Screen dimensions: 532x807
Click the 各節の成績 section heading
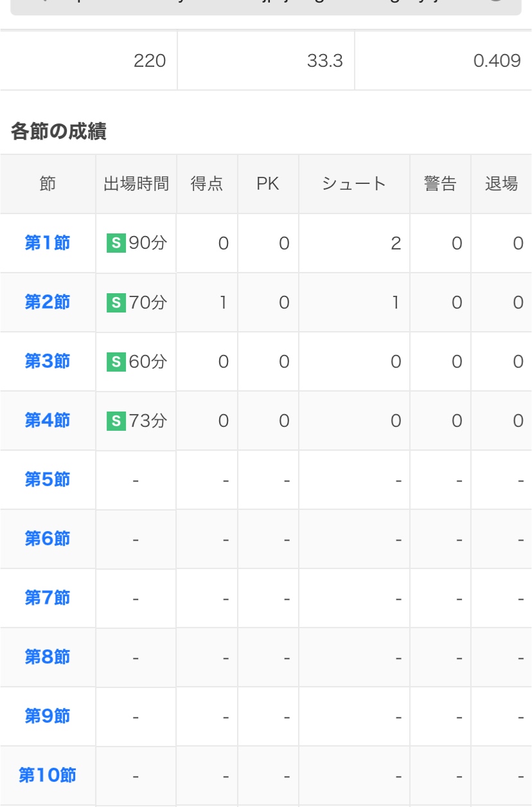click(x=58, y=132)
